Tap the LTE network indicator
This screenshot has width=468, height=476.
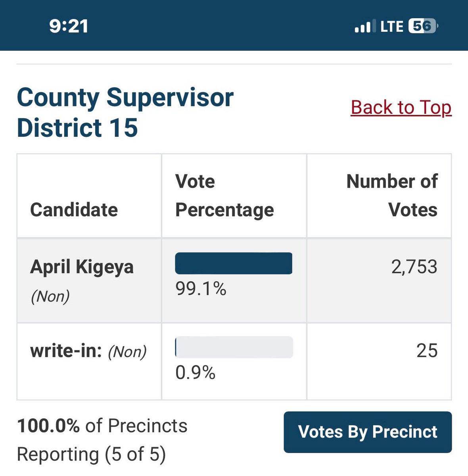click(391, 27)
